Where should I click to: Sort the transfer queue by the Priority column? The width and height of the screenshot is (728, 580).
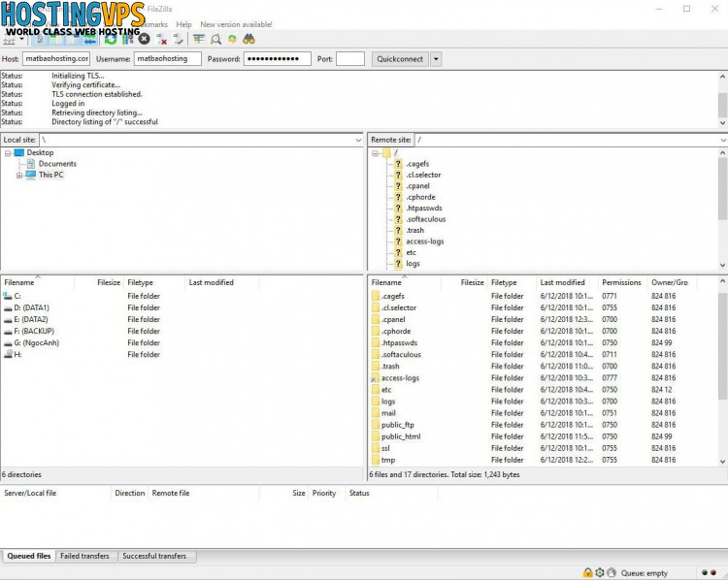324,494
